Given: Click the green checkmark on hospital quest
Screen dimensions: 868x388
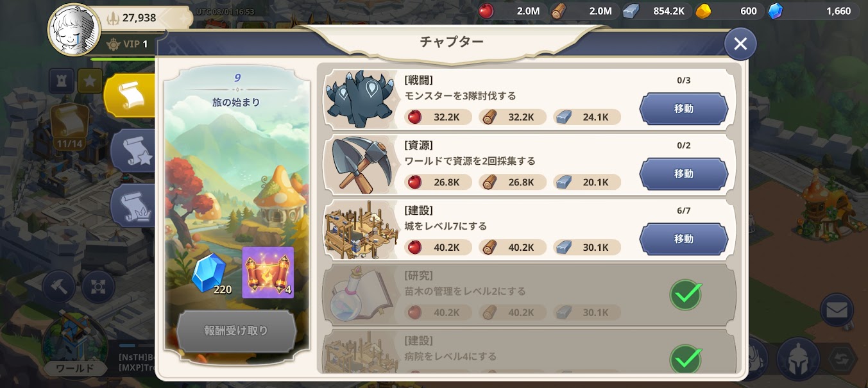Looking at the screenshot, I should click(x=685, y=359).
